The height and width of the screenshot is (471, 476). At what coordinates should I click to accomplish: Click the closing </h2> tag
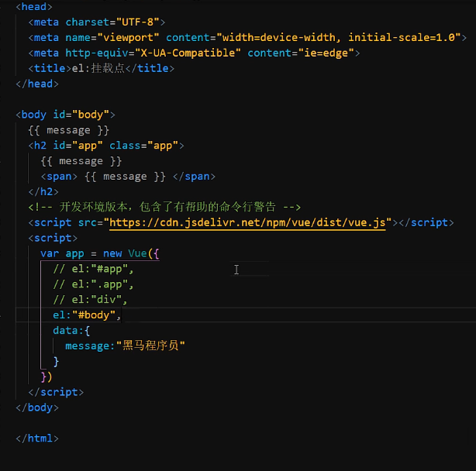click(x=43, y=192)
